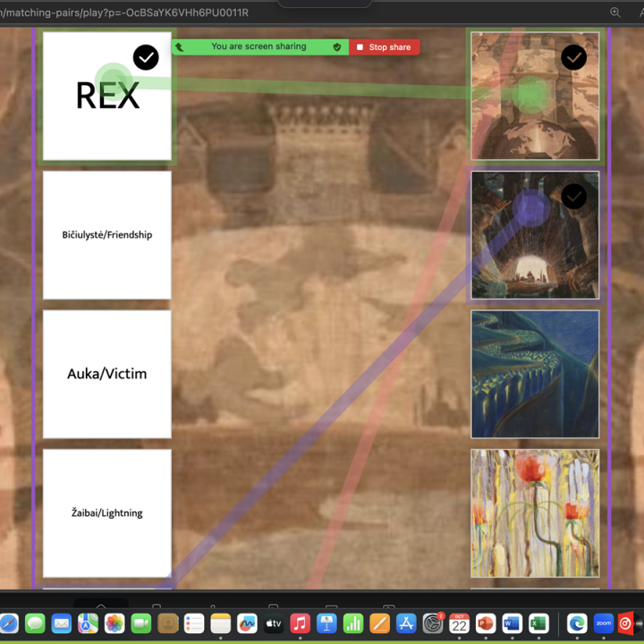Viewport: 644px width, 644px height.
Task: Toggle checkmark on second painting card
Action: [573, 196]
